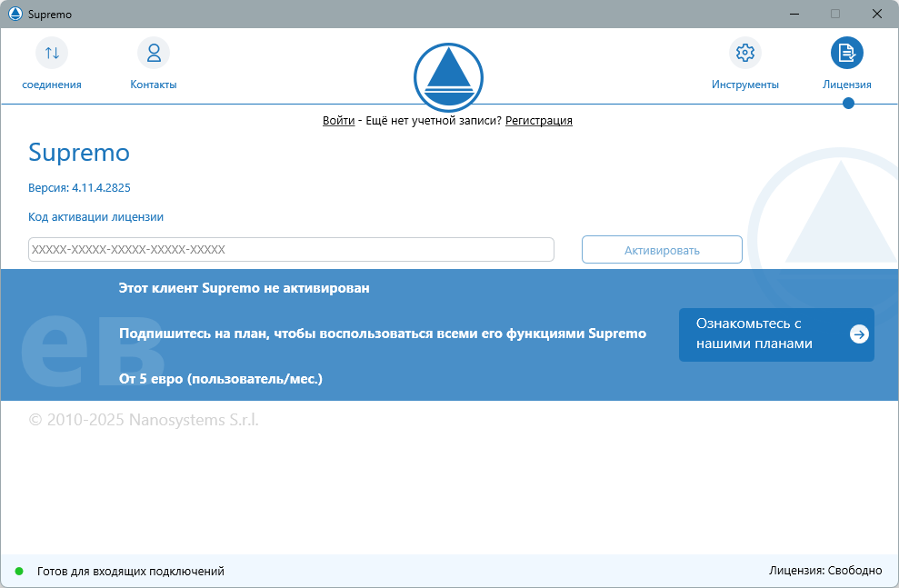This screenshot has height=588, width=899.
Task: Click the Supremo title bar app icon
Action: pos(15,14)
